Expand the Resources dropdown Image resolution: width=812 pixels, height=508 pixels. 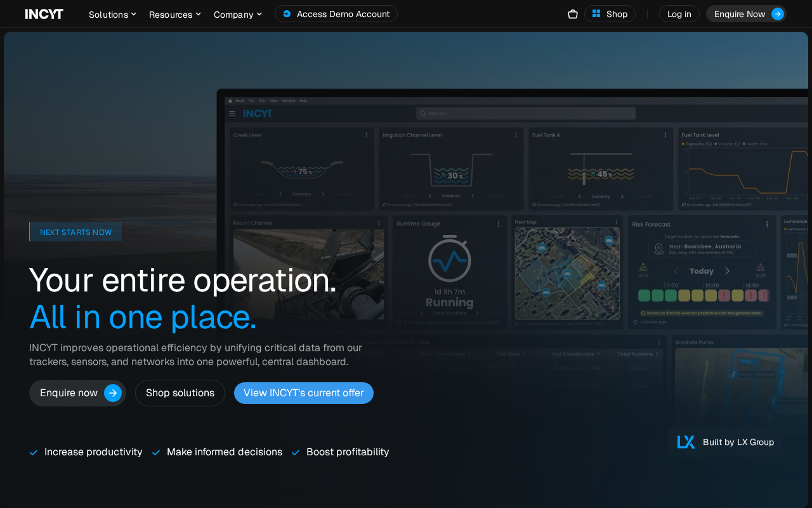(175, 14)
